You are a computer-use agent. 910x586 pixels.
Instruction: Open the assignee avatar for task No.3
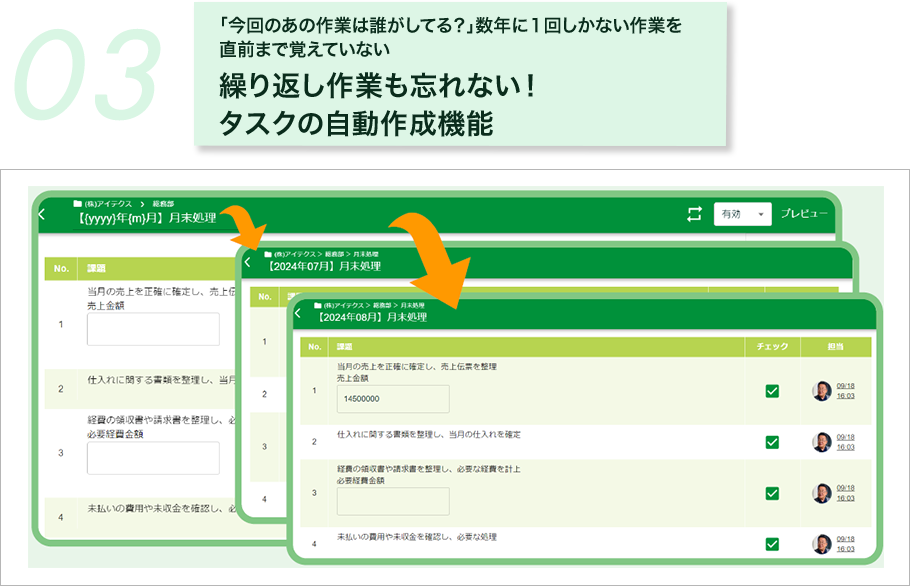tap(821, 492)
